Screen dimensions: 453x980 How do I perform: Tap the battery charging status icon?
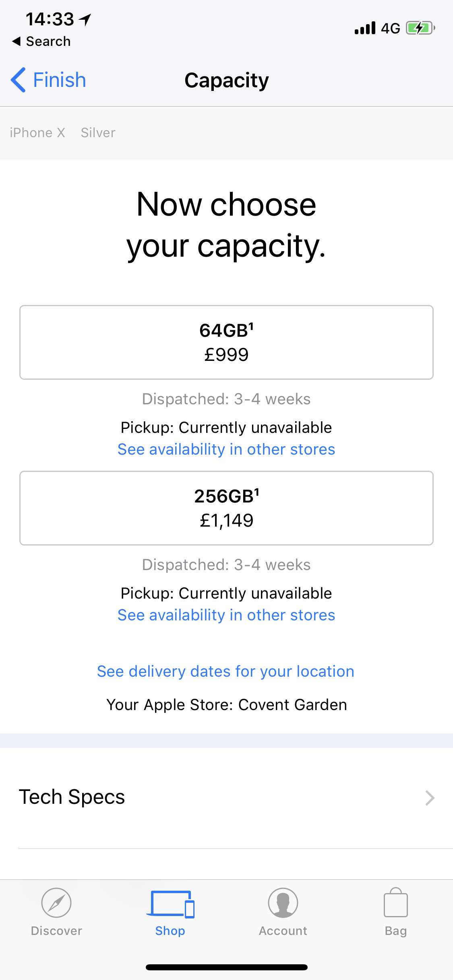(x=420, y=28)
